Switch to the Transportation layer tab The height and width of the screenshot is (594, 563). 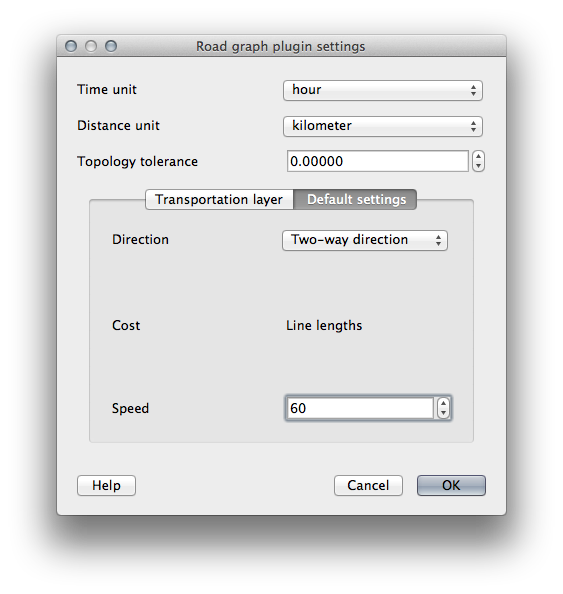pos(219,199)
